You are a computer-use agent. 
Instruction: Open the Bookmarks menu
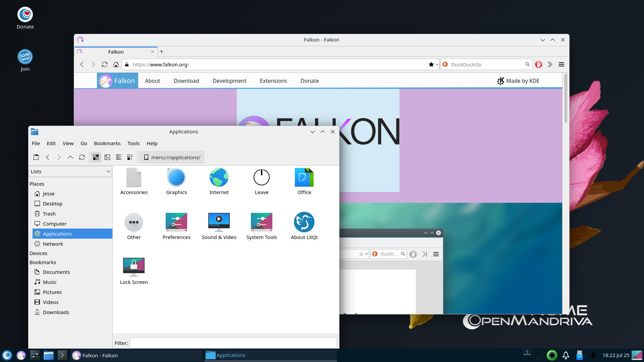click(107, 143)
